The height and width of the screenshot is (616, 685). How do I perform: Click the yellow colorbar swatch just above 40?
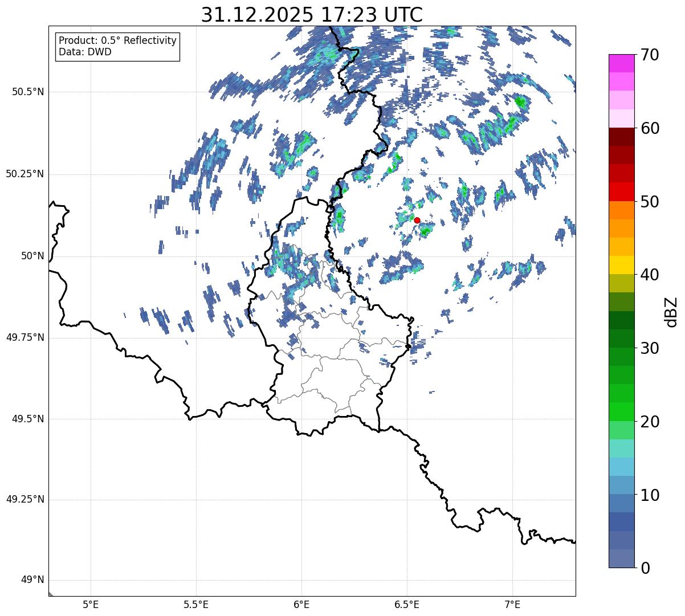click(621, 265)
